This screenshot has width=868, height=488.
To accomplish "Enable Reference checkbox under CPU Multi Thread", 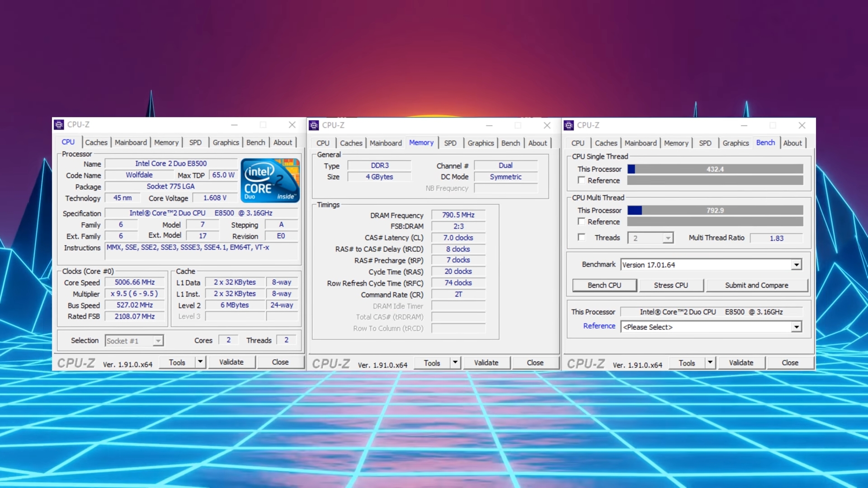I will tap(581, 221).
